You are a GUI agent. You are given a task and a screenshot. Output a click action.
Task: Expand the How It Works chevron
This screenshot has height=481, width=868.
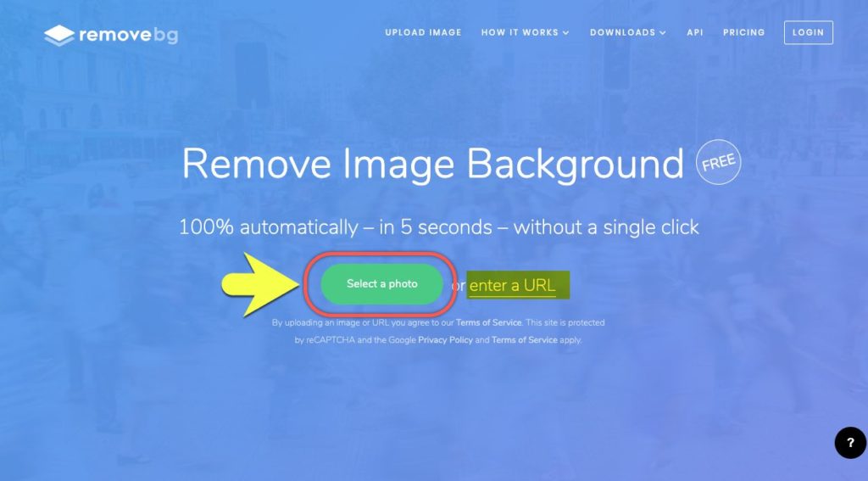[565, 33]
